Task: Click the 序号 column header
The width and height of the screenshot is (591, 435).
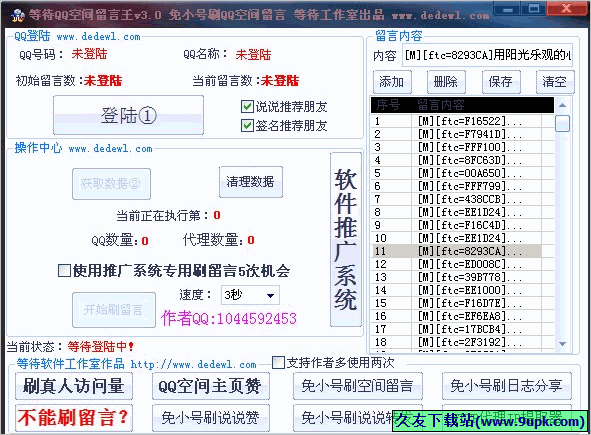Action: (x=391, y=105)
